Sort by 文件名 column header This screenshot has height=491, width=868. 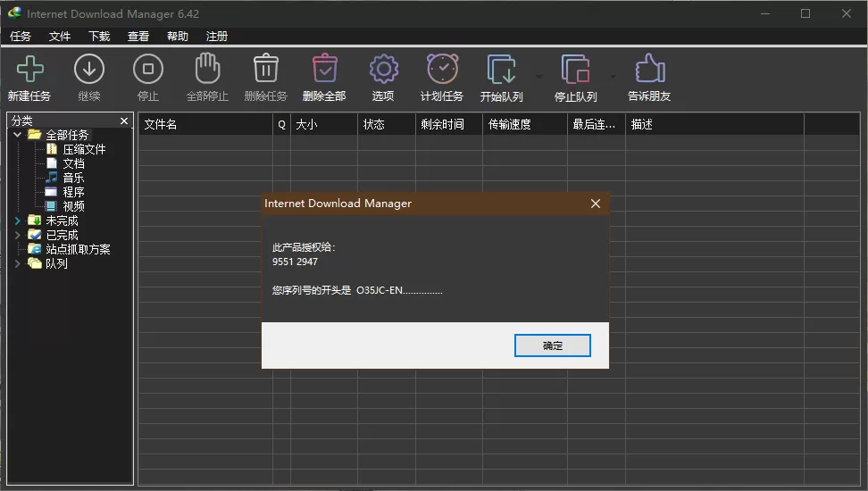coord(205,125)
